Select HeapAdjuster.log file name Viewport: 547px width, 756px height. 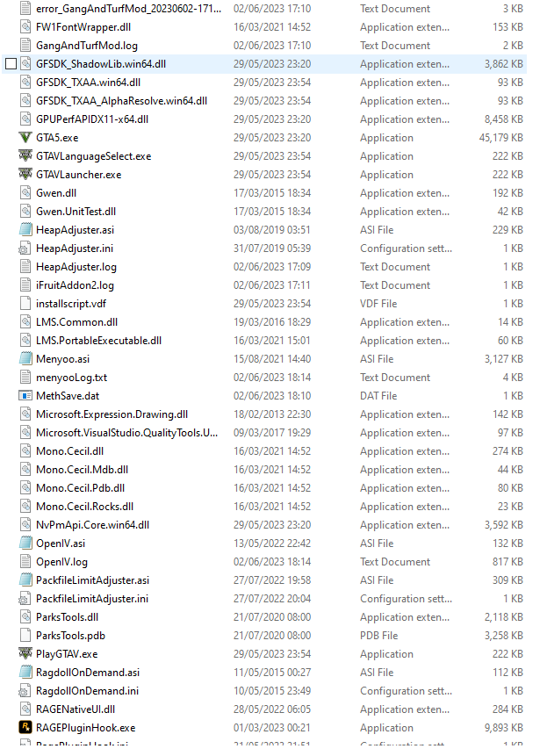[76, 267]
